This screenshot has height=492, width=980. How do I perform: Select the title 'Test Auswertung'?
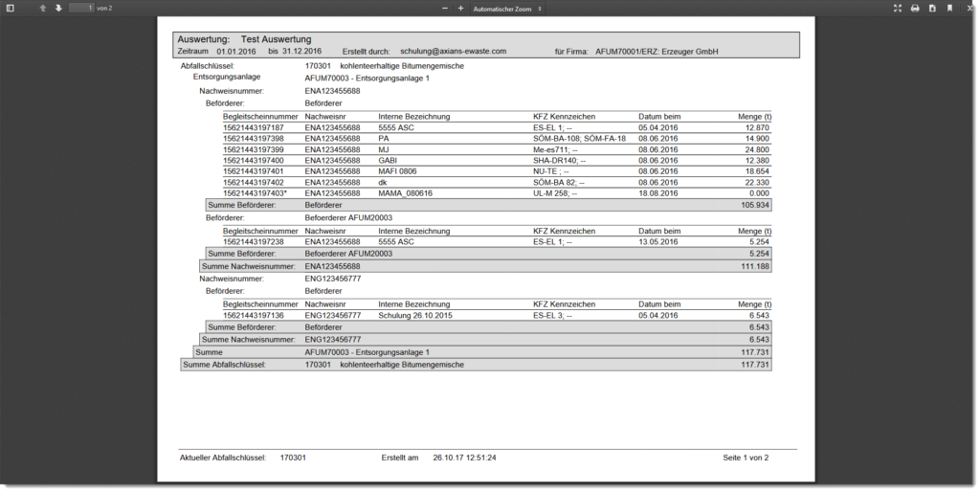click(276, 39)
